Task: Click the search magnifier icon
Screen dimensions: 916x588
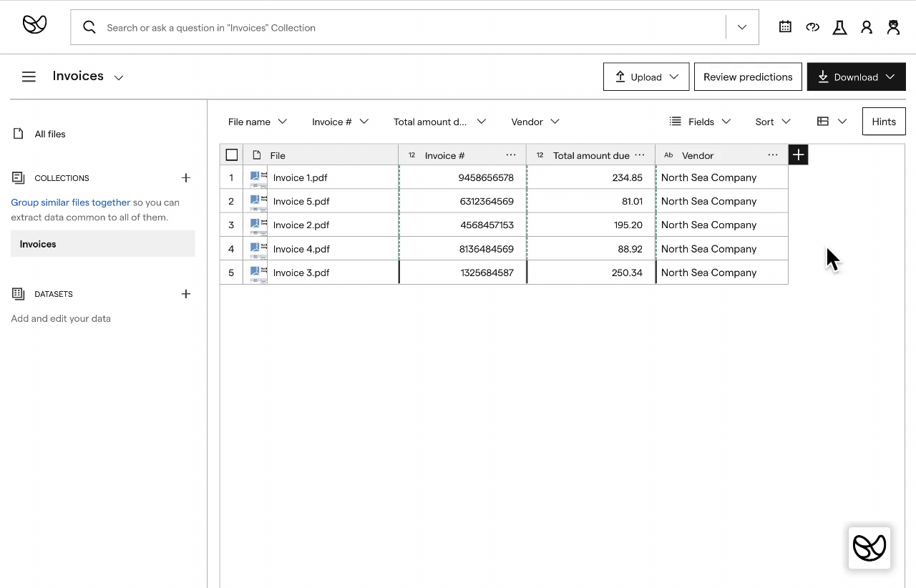Action: (89, 27)
